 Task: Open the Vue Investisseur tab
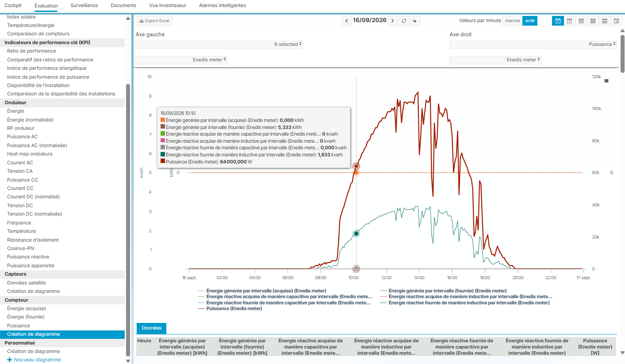[168, 5]
